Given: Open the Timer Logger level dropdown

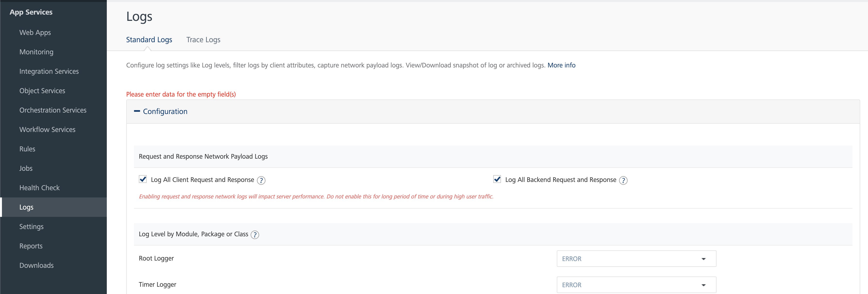Looking at the screenshot, I should [x=636, y=285].
